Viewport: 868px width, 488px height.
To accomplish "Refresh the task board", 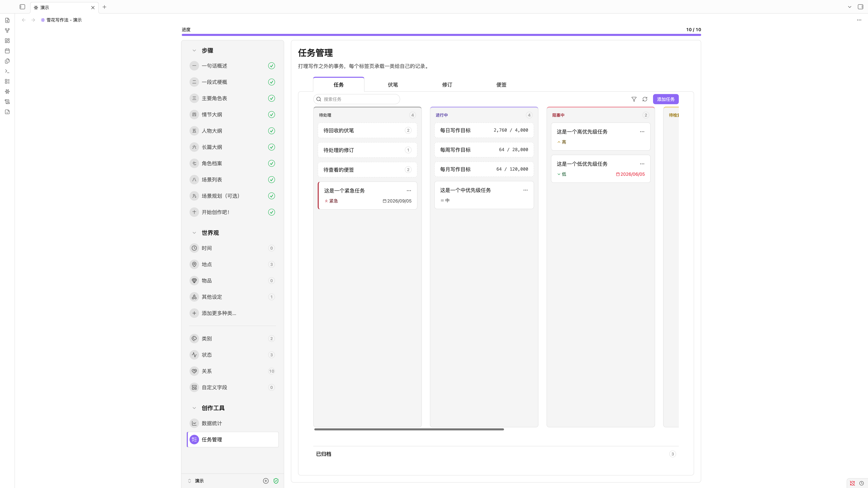I will 645,99.
